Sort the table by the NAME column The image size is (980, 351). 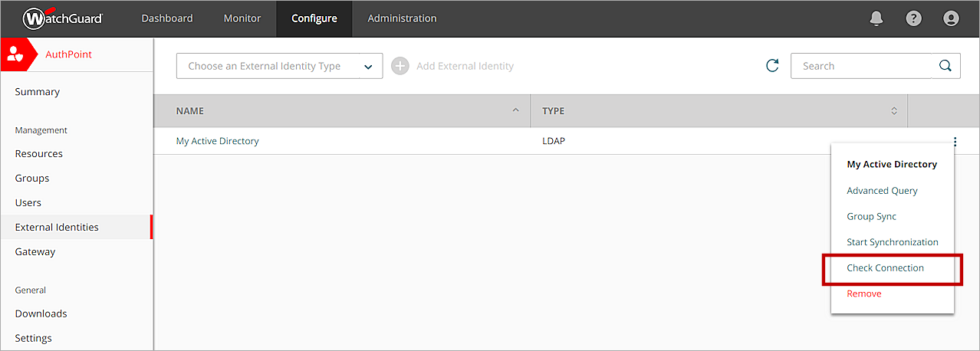342,111
